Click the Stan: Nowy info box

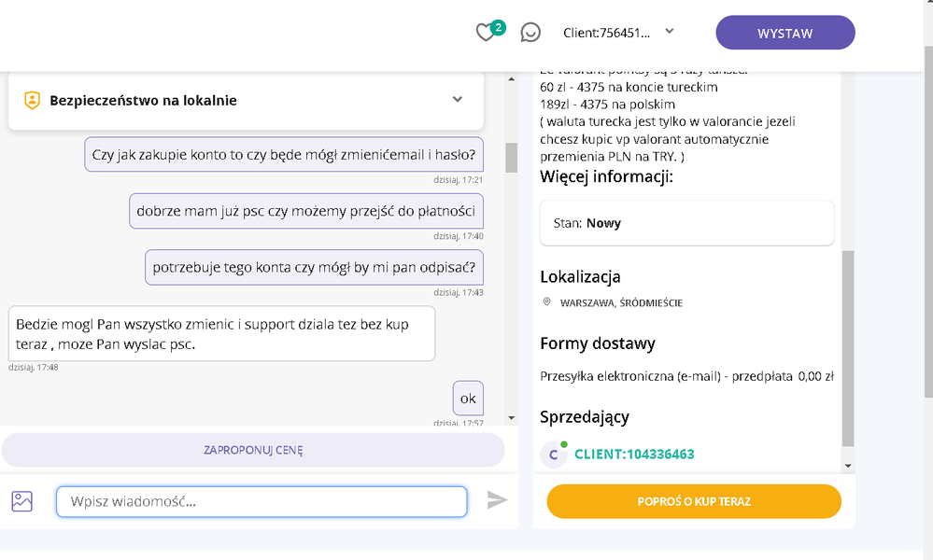tap(686, 223)
